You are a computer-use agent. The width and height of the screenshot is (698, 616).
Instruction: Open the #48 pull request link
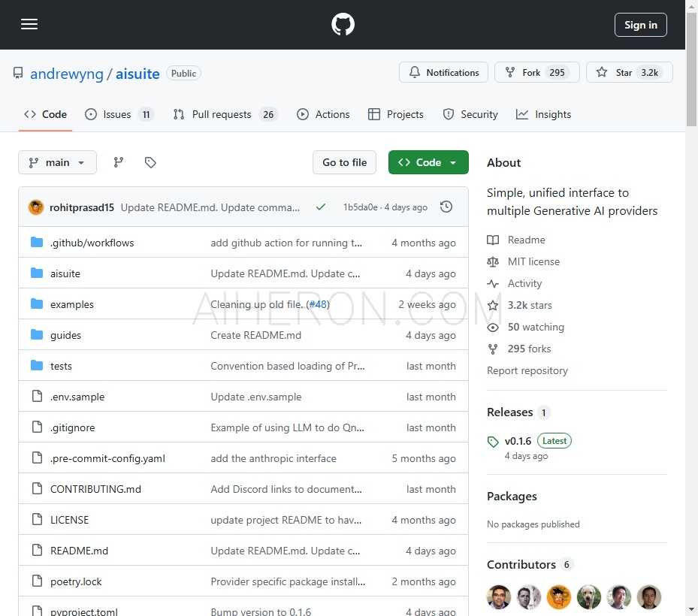tap(318, 304)
